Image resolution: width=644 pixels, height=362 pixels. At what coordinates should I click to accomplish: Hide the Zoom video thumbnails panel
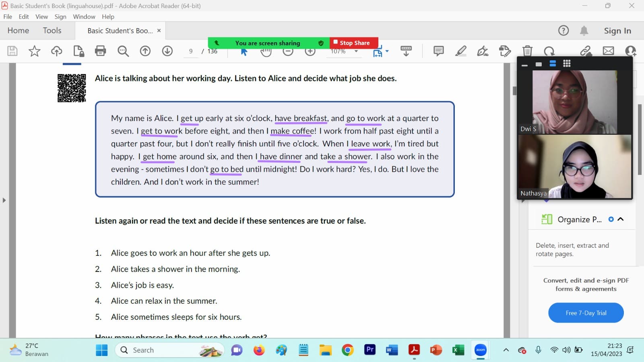pyautogui.click(x=524, y=64)
